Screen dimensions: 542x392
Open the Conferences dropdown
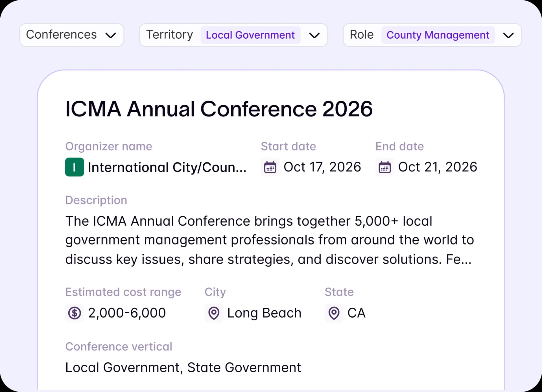[71, 35]
